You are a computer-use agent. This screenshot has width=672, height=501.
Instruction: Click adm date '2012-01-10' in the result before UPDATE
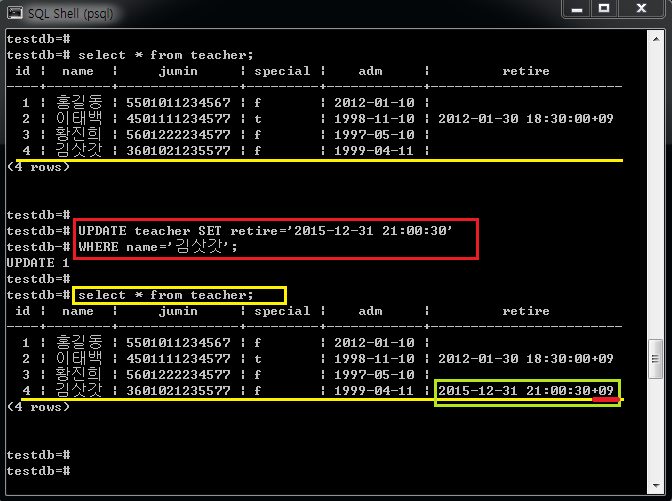point(374,102)
